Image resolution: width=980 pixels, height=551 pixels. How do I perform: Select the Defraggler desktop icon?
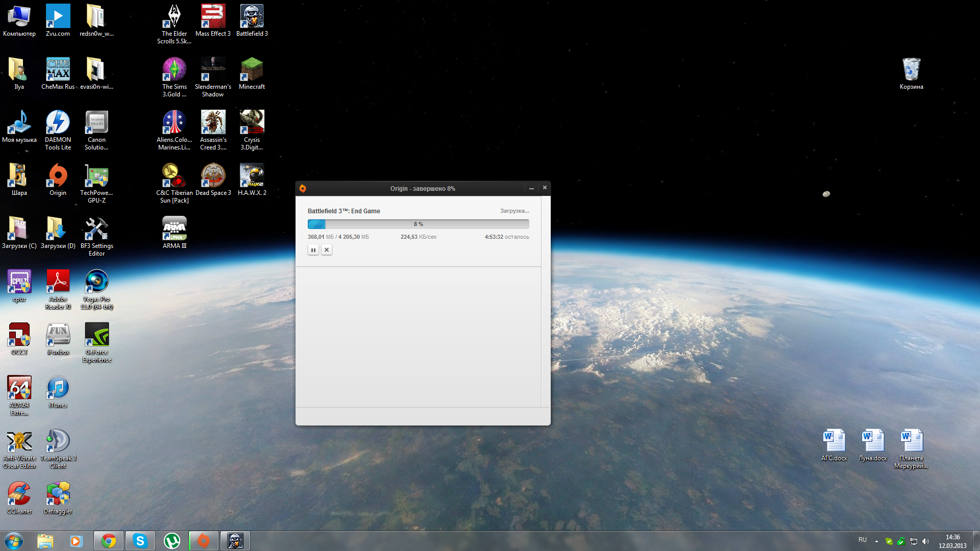point(58,499)
